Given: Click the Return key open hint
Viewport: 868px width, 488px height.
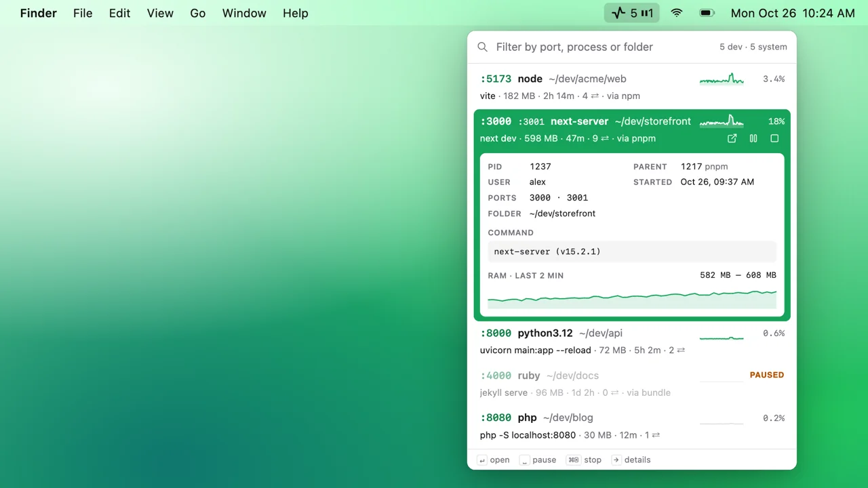Looking at the screenshot, I should [x=494, y=460].
